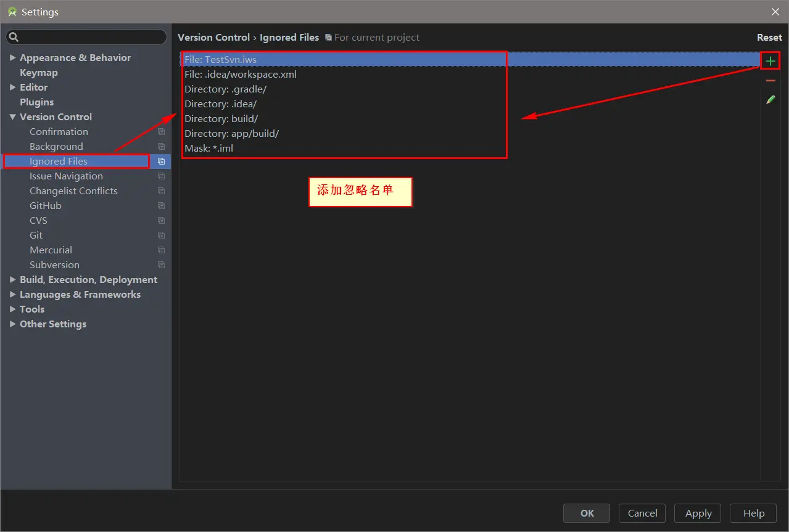Select Issue Navigation settings
Screen dimensions: 789x532
coord(66,176)
